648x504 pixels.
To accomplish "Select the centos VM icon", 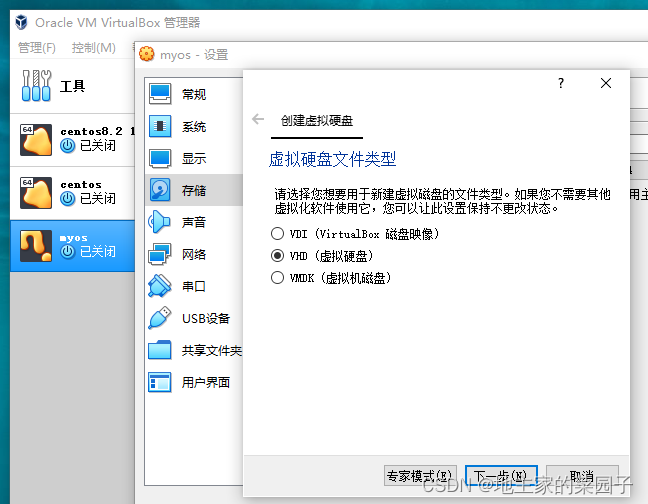I will point(36,193).
